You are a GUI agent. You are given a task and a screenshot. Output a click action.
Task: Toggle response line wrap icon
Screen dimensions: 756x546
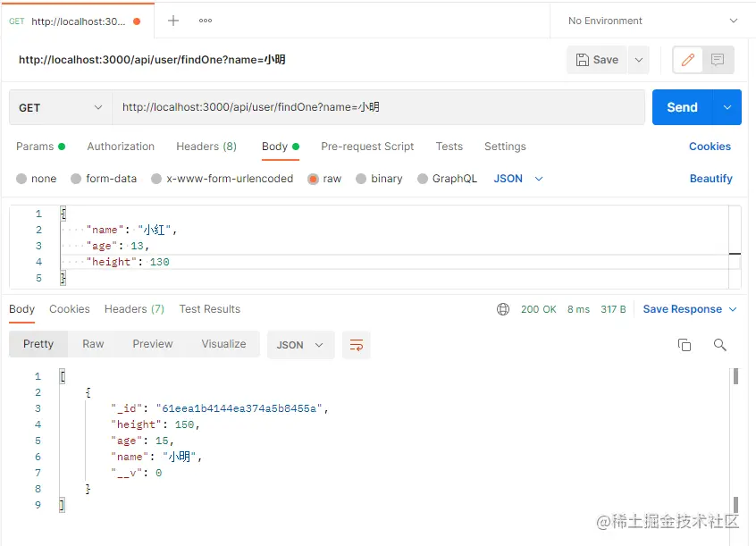coord(357,345)
